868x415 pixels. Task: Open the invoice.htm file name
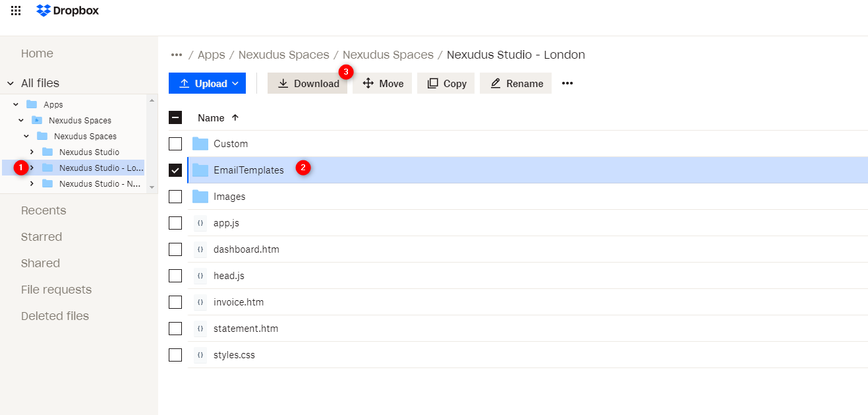[239, 302]
